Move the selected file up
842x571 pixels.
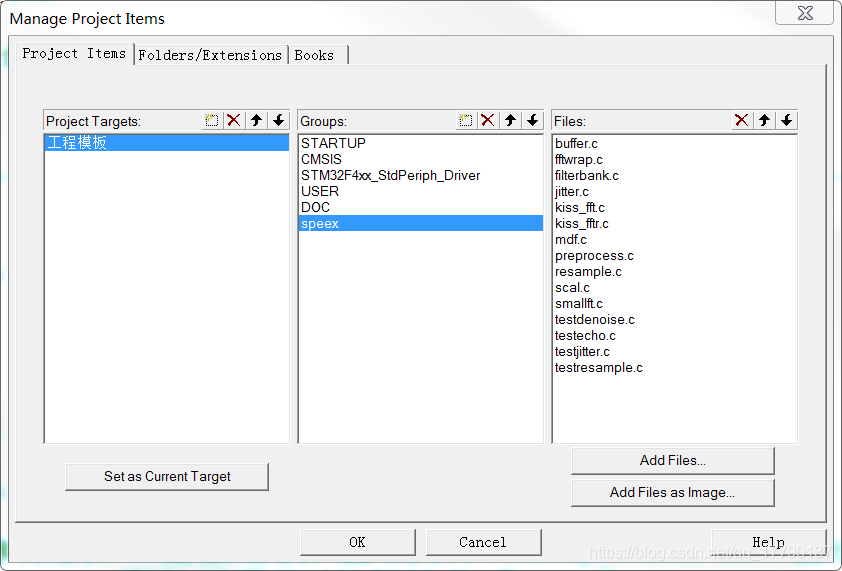coord(764,120)
